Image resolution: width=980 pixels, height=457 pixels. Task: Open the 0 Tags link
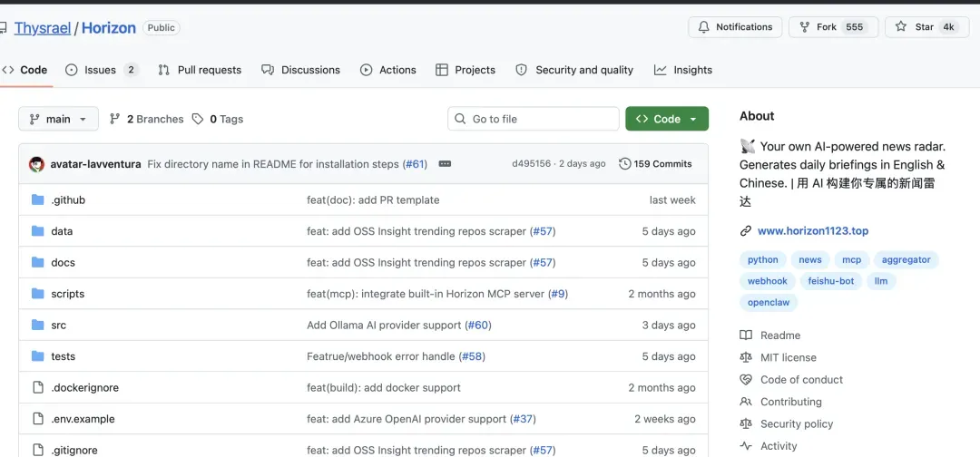point(218,119)
